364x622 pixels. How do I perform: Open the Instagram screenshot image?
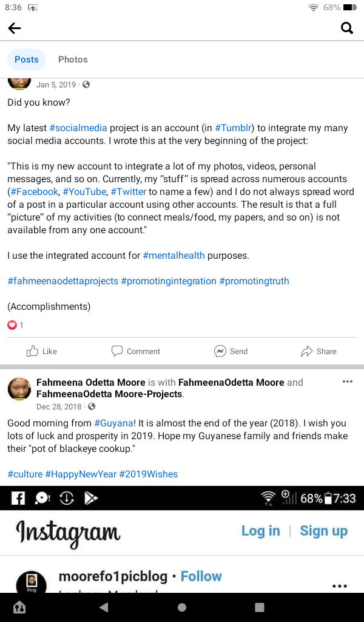182,547
